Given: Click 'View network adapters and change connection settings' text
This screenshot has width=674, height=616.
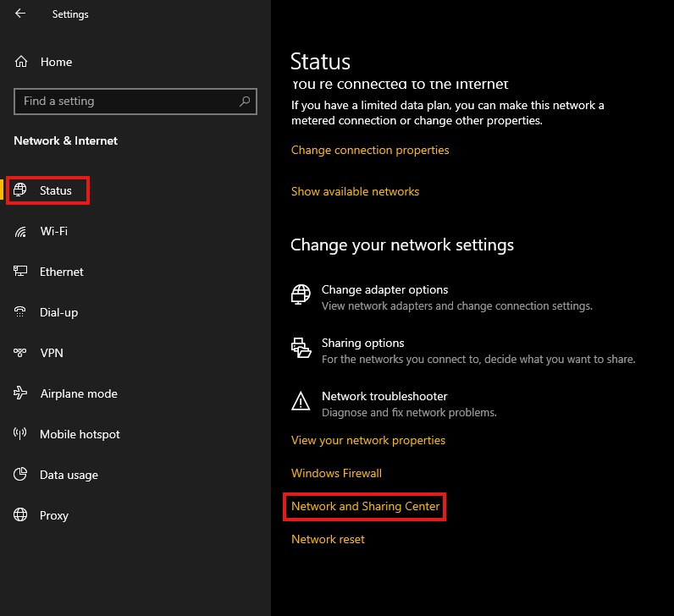Looking at the screenshot, I should click(457, 306).
